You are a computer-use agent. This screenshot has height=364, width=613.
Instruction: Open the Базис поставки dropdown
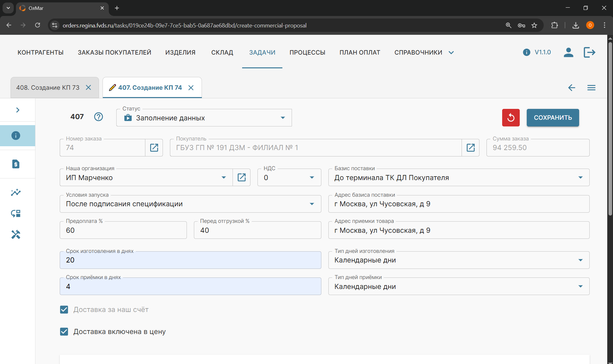pos(580,178)
